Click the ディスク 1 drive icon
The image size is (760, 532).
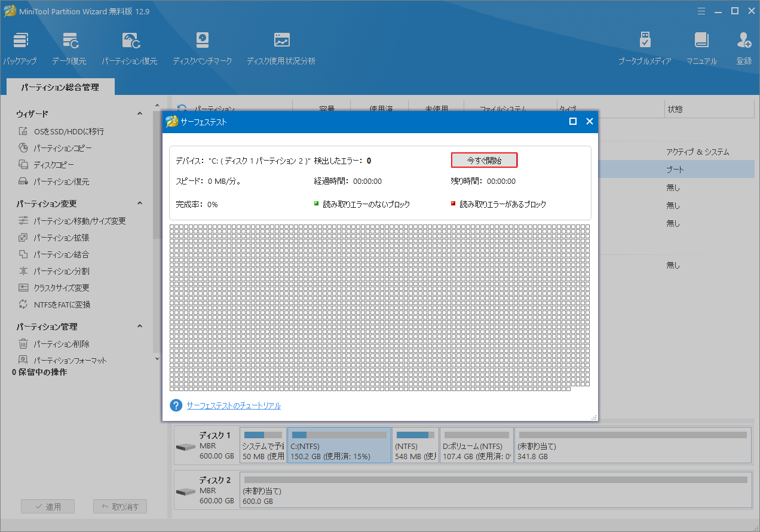[185, 447]
